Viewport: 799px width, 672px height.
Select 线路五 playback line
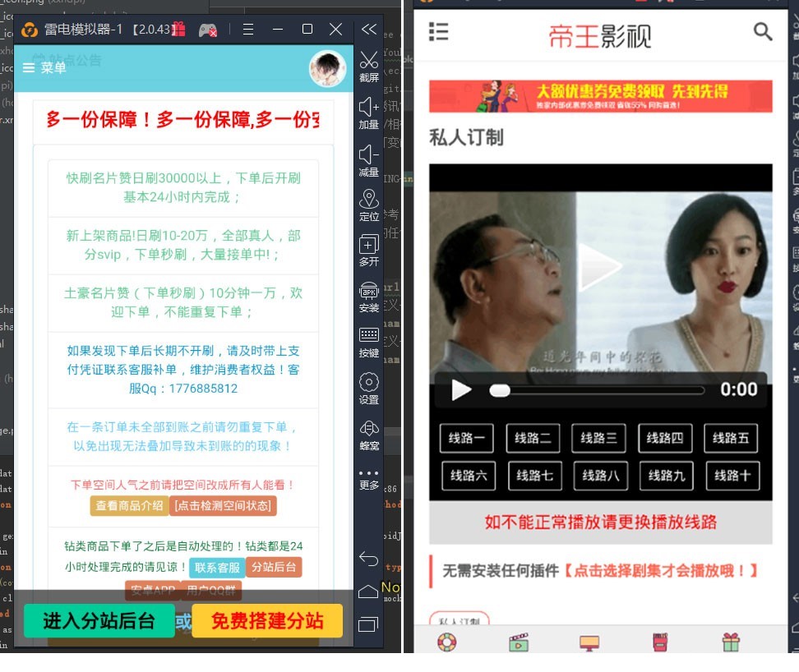(731, 438)
